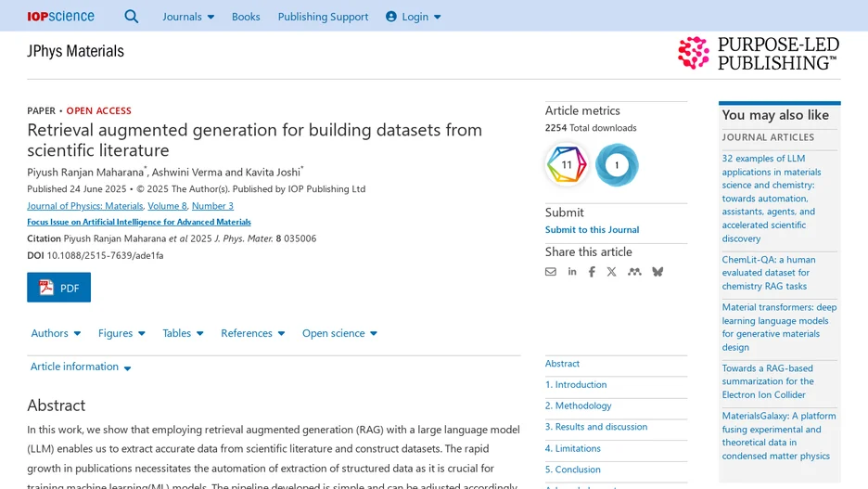Jump to 3. Results and discussion
The width and height of the screenshot is (868, 489).
(596, 427)
